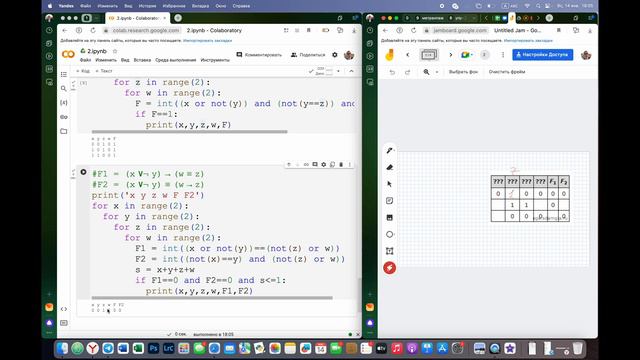Open RAM/disk resource dropdown arrow in Colab
640x360 pixels.
coord(338,71)
